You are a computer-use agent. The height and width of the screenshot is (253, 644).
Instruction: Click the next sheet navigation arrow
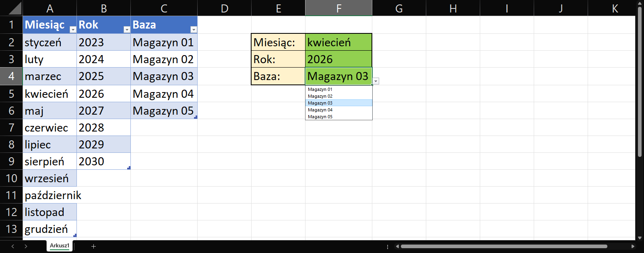coord(26,246)
